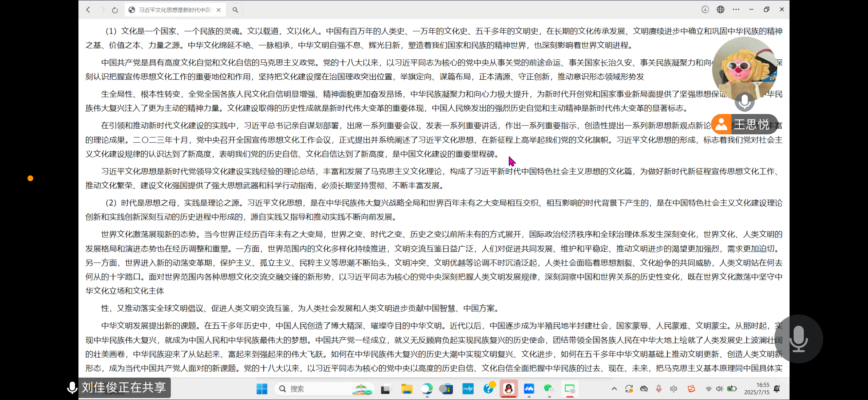Toggle the Chinese input mode indicator 中
This screenshot has height=400, width=868.
(673, 389)
